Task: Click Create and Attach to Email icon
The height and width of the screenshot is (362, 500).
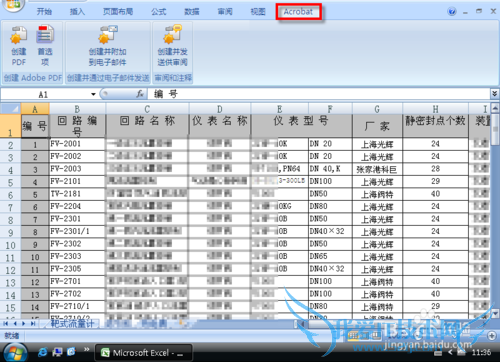Action: [x=107, y=46]
